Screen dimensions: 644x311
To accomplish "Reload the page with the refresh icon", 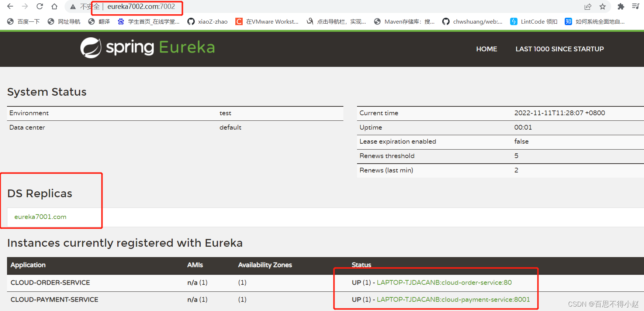I will (x=39, y=6).
